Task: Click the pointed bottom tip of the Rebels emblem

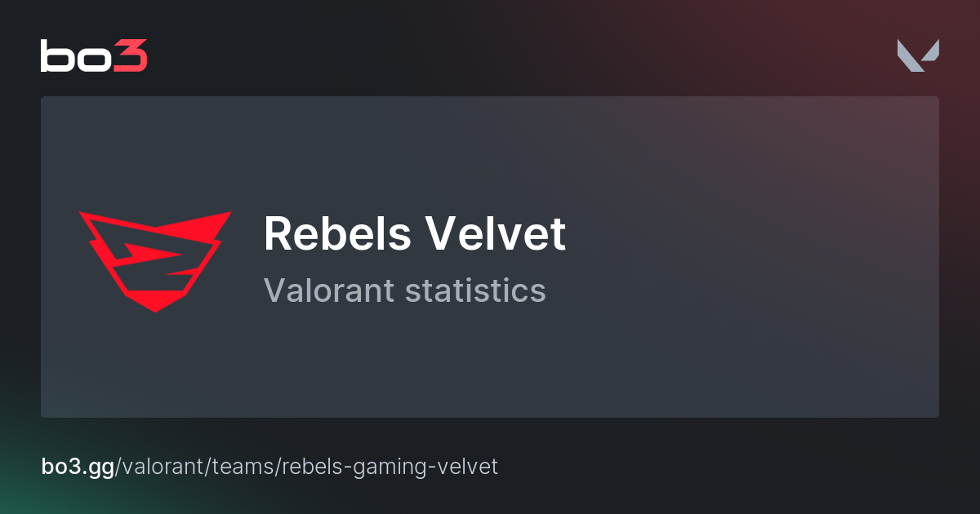Action: pyautogui.click(x=154, y=308)
